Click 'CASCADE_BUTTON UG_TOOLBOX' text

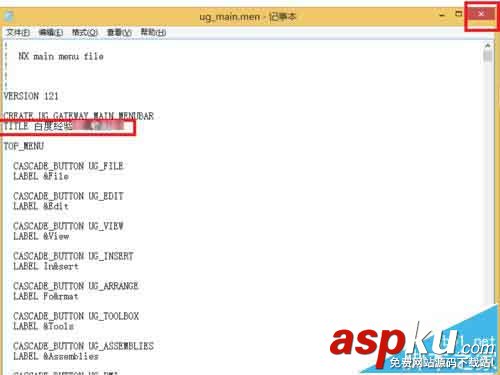click(x=76, y=316)
